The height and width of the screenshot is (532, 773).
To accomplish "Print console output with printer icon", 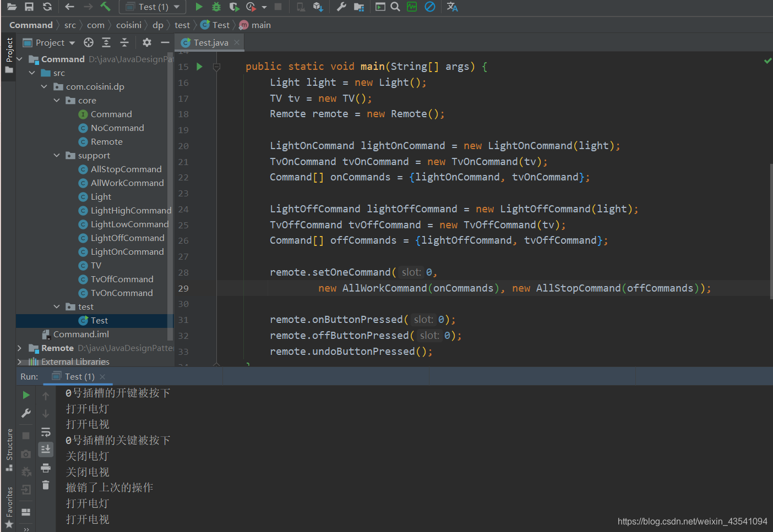I will point(46,468).
